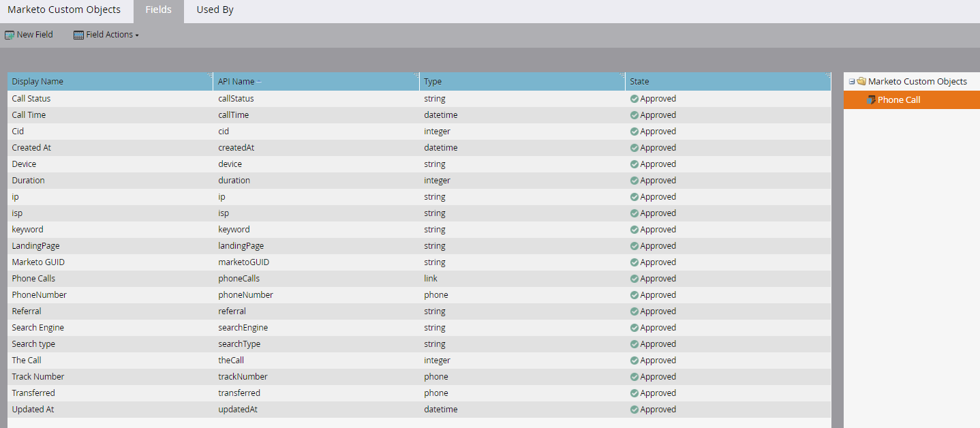Switch to the Fields tab
This screenshot has width=980, height=428.
(x=158, y=10)
